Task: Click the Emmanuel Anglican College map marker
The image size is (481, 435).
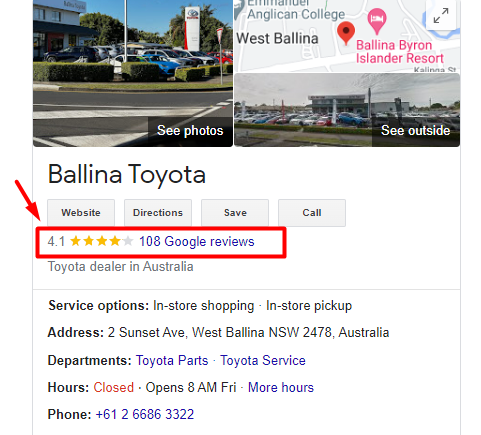Action: coord(239,9)
